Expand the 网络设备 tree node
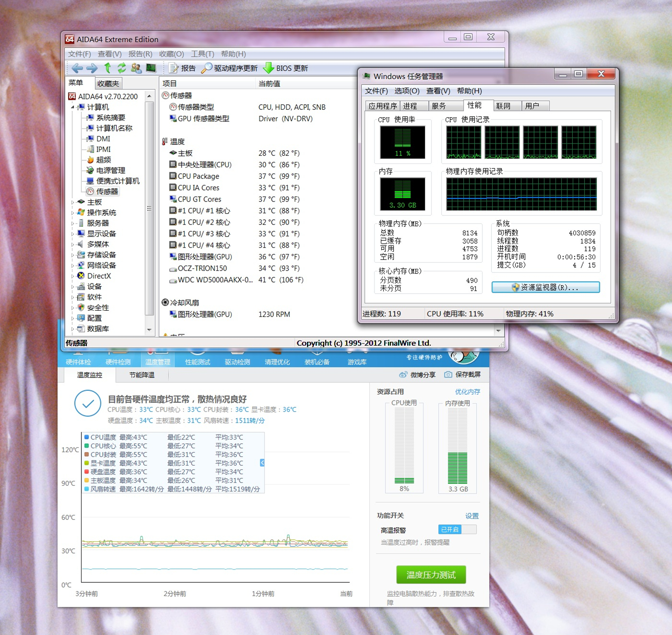The height and width of the screenshot is (635, 672). tap(73, 265)
